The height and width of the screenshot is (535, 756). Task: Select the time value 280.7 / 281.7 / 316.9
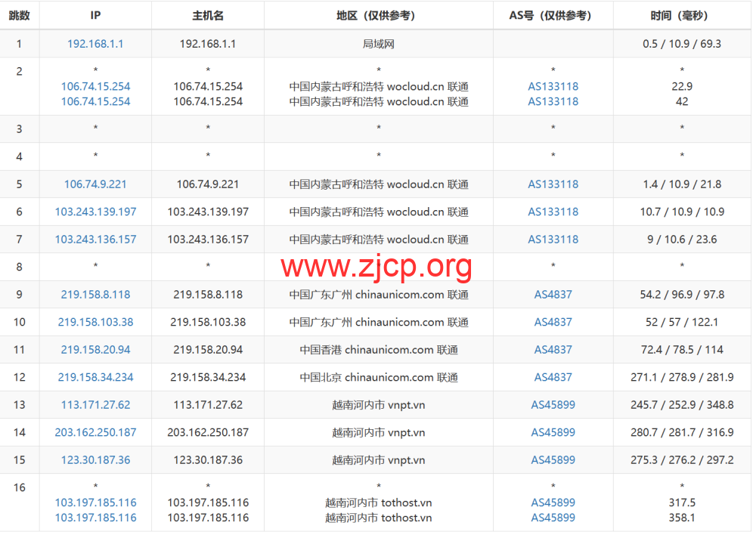[682, 432]
